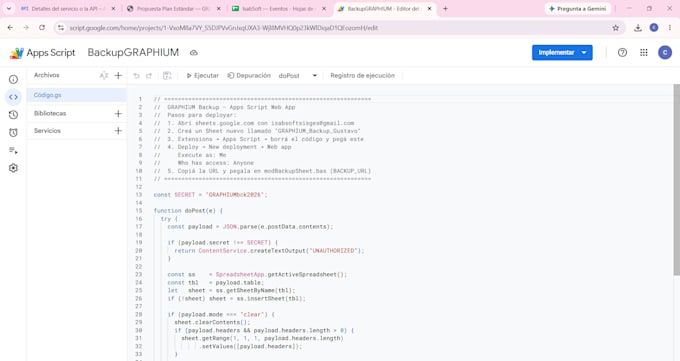The height and width of the screenshot is (361, 680).
Task: Click the browser address bar URL
Action: click(224, 28)
